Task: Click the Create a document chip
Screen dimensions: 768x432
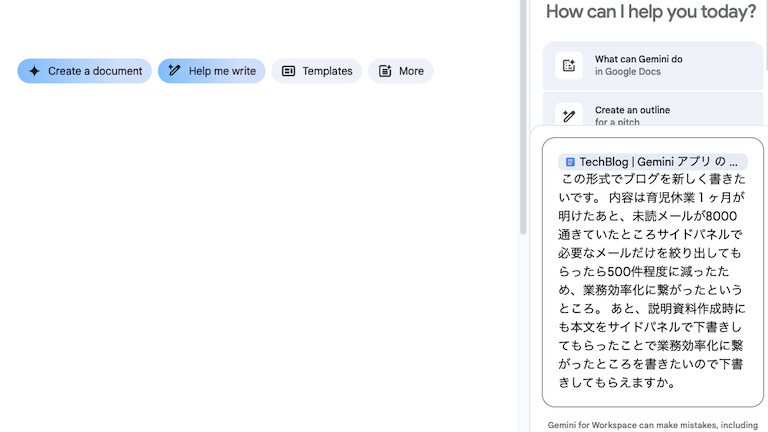Action: [x=85, y=71]
